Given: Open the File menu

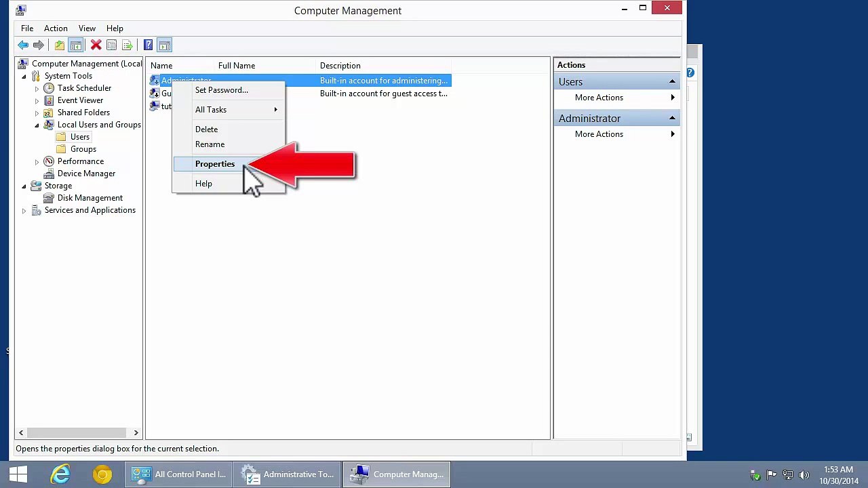Looking at the screenshot, I should [x=27, y=28].
